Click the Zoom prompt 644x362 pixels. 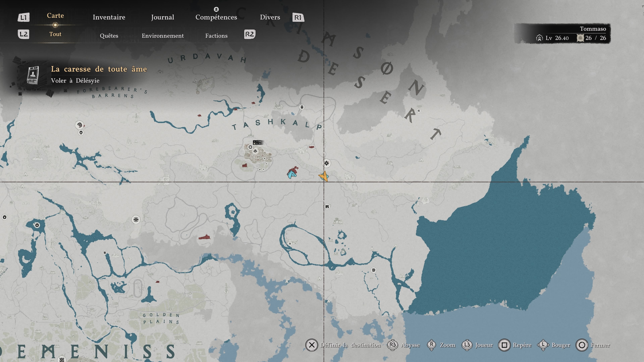(x=447, y=345)
